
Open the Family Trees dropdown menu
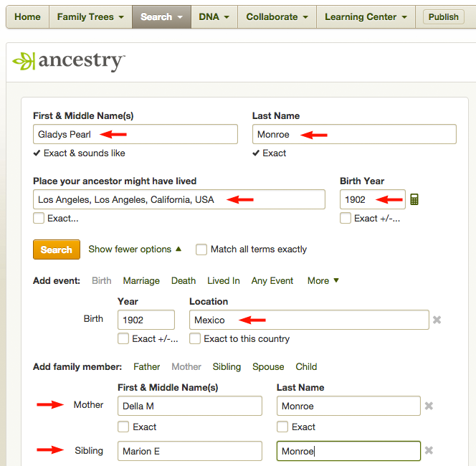[90, 16]
